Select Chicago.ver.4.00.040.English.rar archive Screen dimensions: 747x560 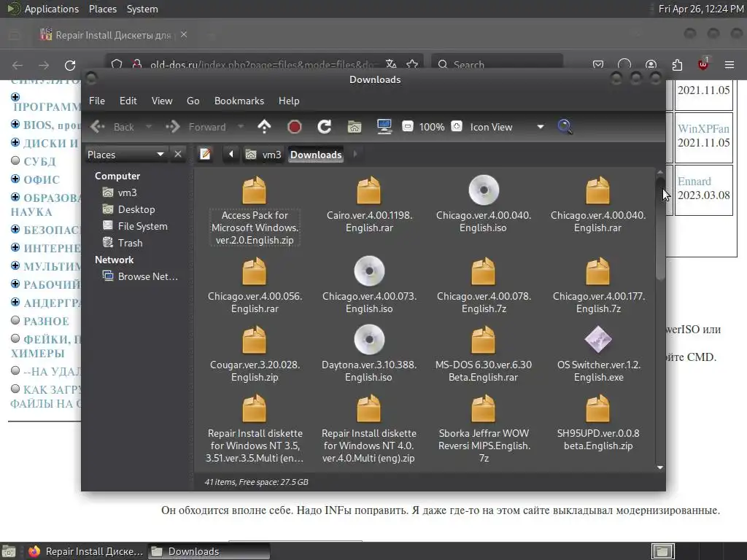(x=598, y=204)
